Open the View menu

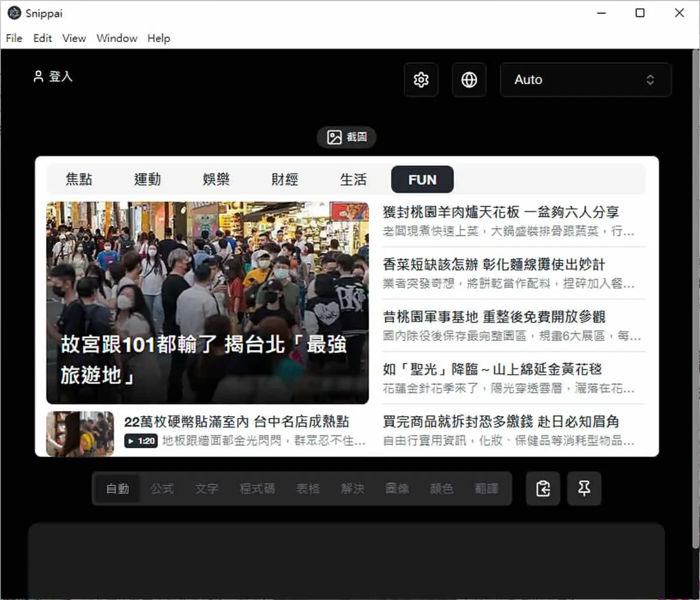point(74,38)
